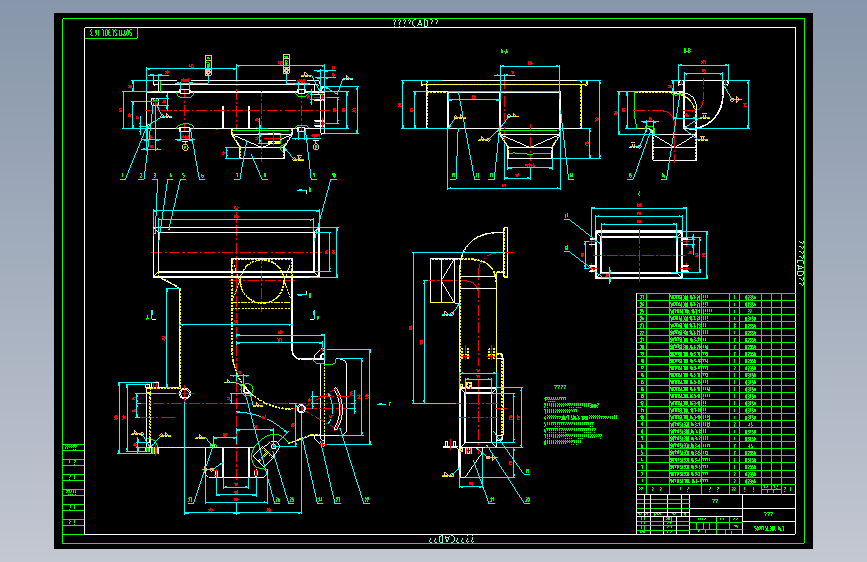
Task: Click the "????(AD??" title at top border
Action: (x=415, y=23)
